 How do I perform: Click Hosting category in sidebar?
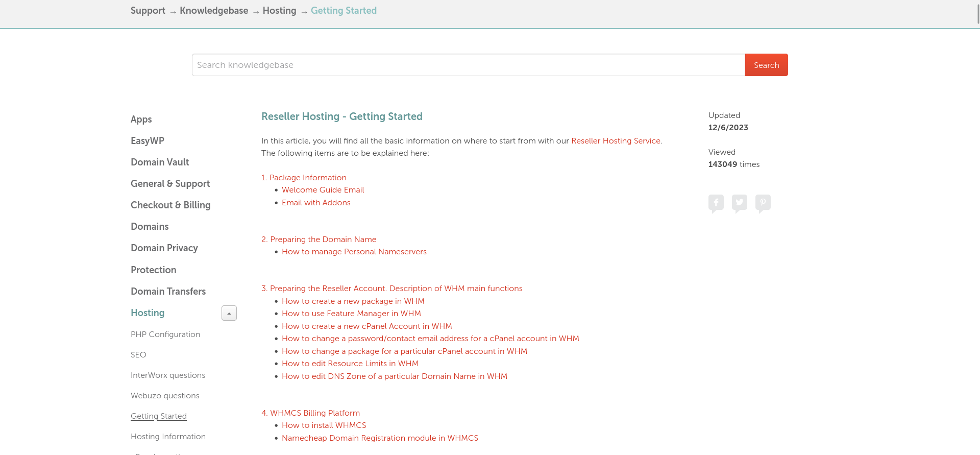(x=148, y=313)
